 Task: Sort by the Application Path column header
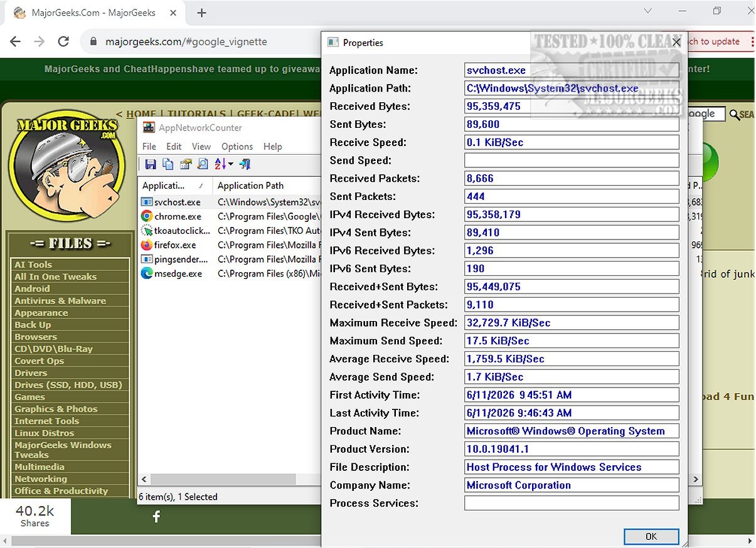point(267,186)
